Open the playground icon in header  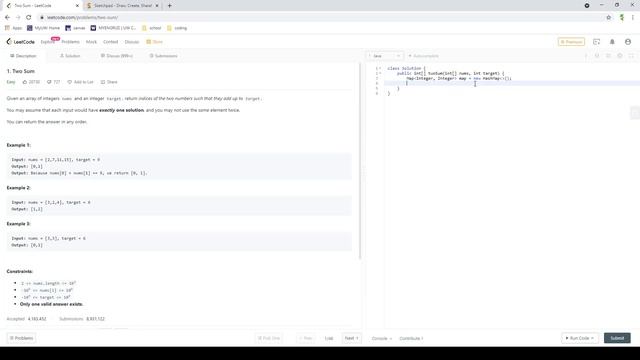point(596,42)
